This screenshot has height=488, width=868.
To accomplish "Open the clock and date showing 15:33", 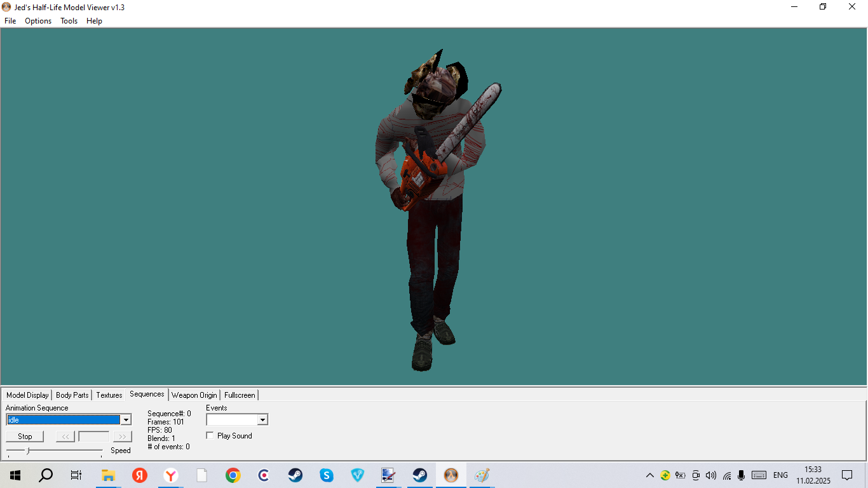I will (x=813, y=475).
